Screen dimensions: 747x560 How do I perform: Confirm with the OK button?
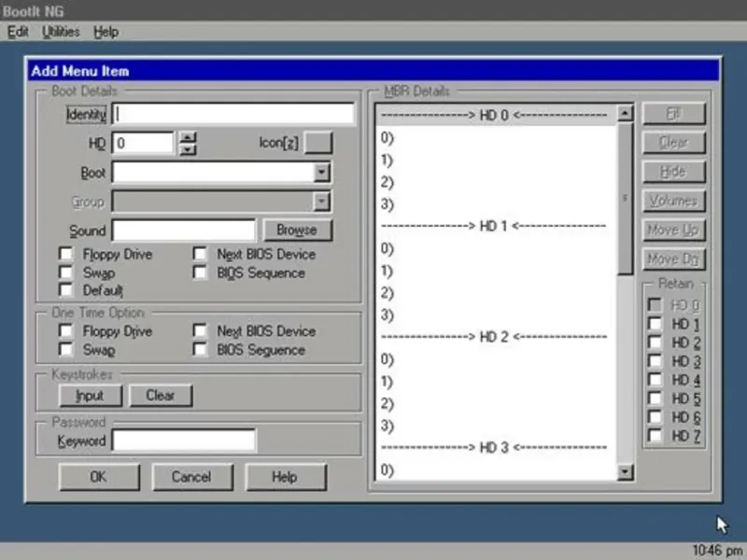(x=99, y=477)
